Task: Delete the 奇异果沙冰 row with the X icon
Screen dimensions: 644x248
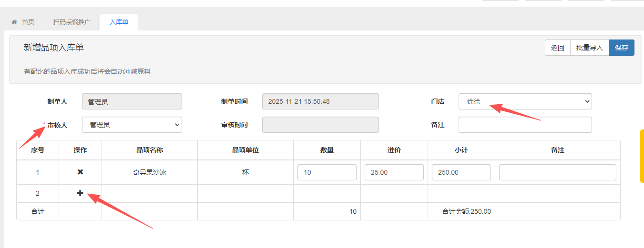Action: point(80,172)
